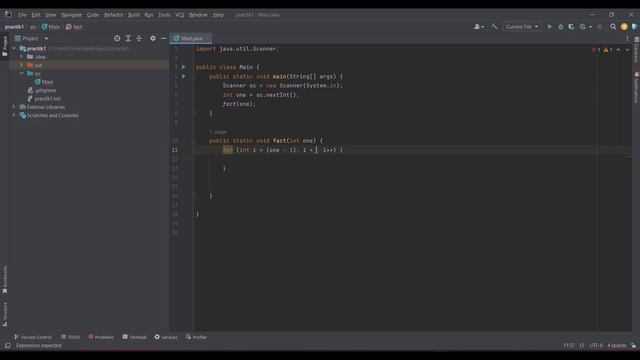Viewport: 640px width, 360px height.
Task: Open Version Control tool window
Action: [33, 337]
